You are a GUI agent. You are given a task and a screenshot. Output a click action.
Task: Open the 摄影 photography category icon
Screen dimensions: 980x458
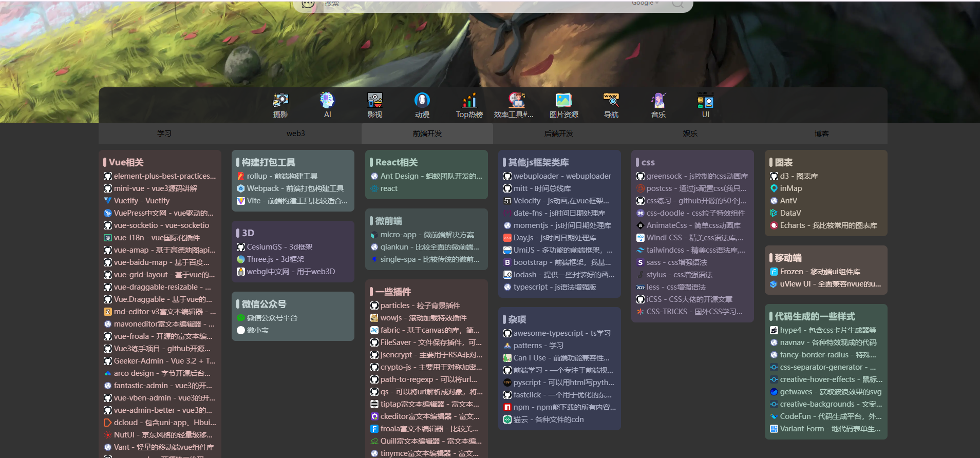click(x=280, y=100)
